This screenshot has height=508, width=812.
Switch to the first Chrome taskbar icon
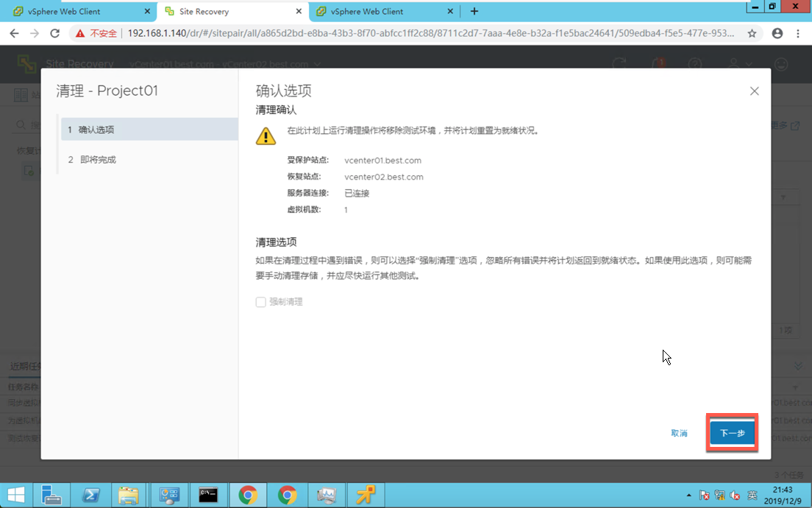(248, 495)
